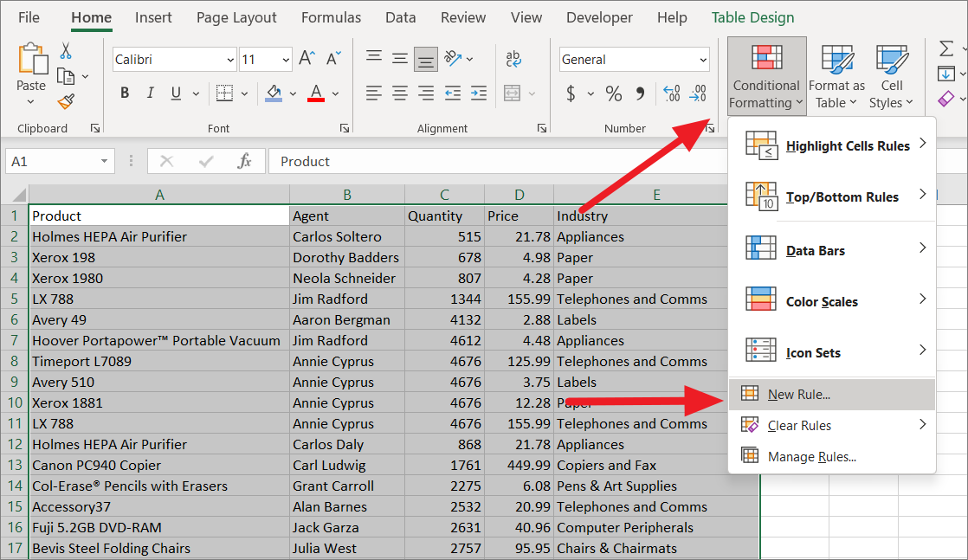This screenshot has width=968, height=560.
Task: Toggle Italic formatting
Action: 150,93
